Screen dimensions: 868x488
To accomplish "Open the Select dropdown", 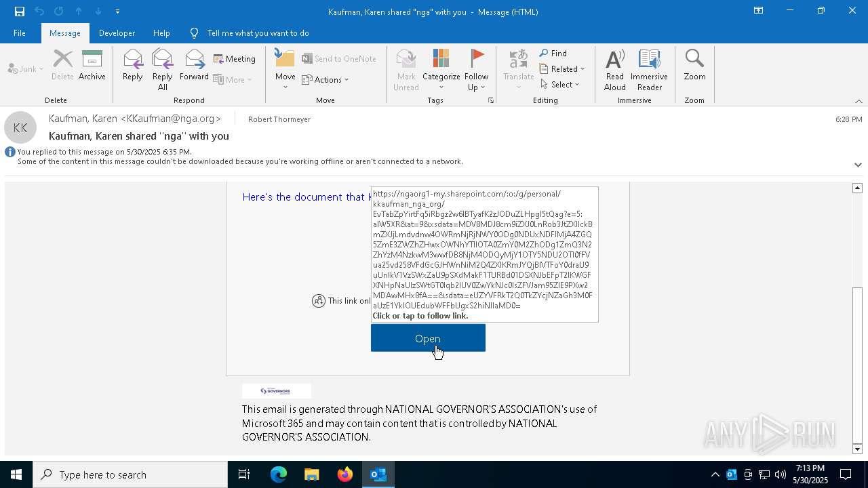I will pyautogui.click(x=560, y=84).
